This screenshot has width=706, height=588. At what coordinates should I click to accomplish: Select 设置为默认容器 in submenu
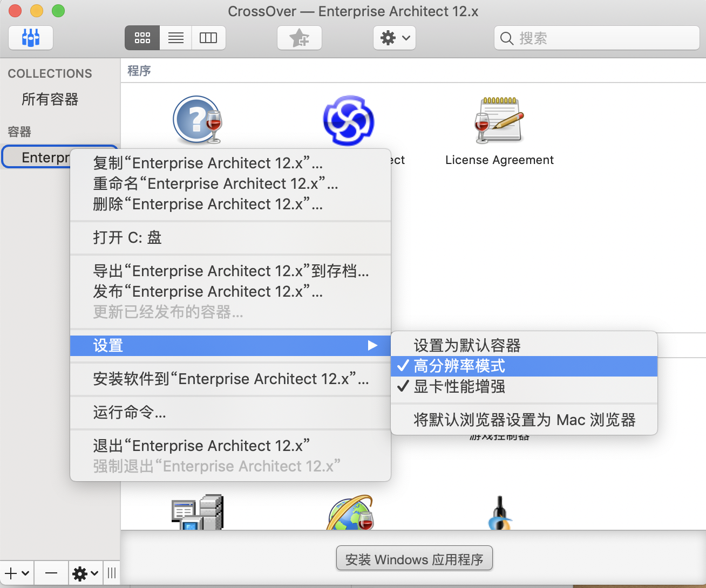[524, 345]
